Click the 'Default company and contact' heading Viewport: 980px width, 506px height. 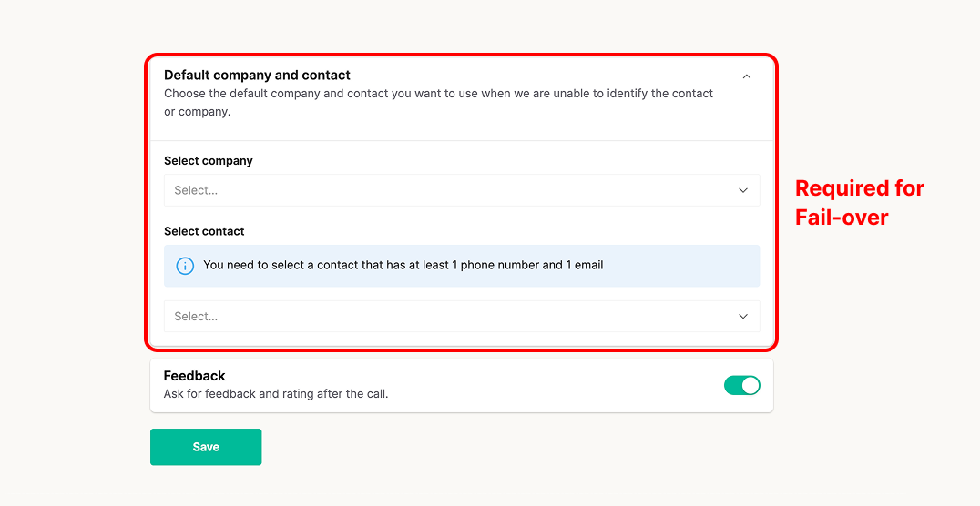coord(257,75)
